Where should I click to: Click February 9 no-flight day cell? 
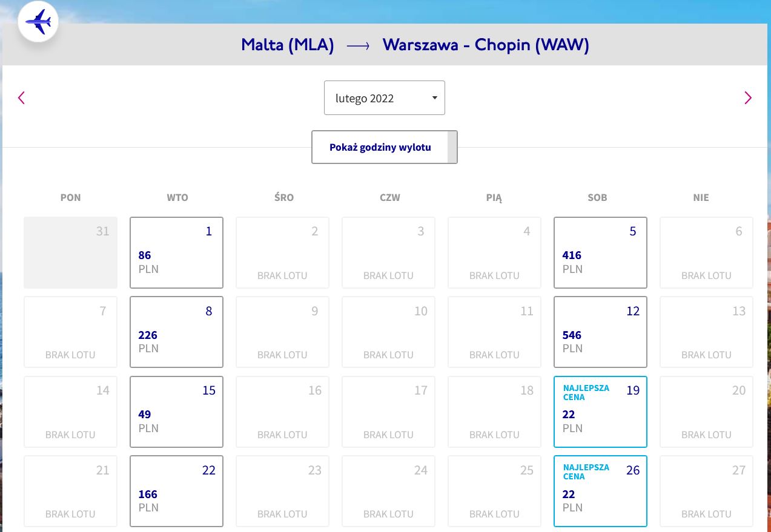click(x=282, y=332)
